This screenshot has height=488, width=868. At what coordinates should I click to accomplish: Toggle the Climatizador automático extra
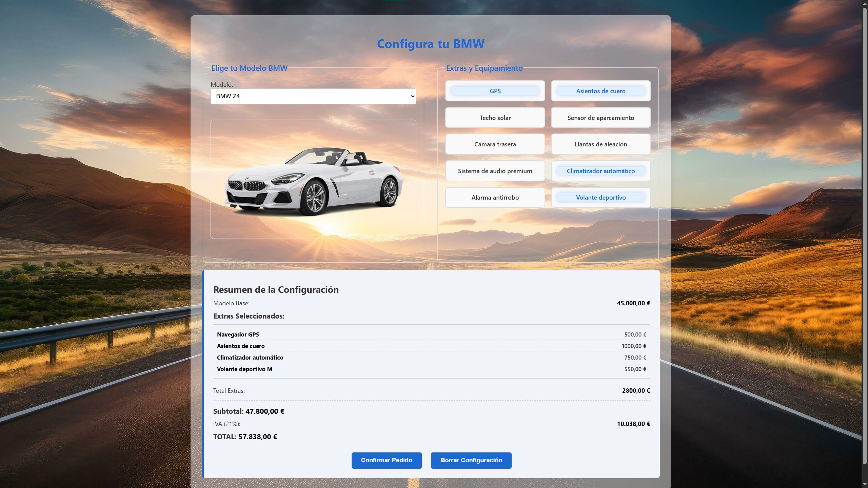pyautogui.click(x=600, y=171)
